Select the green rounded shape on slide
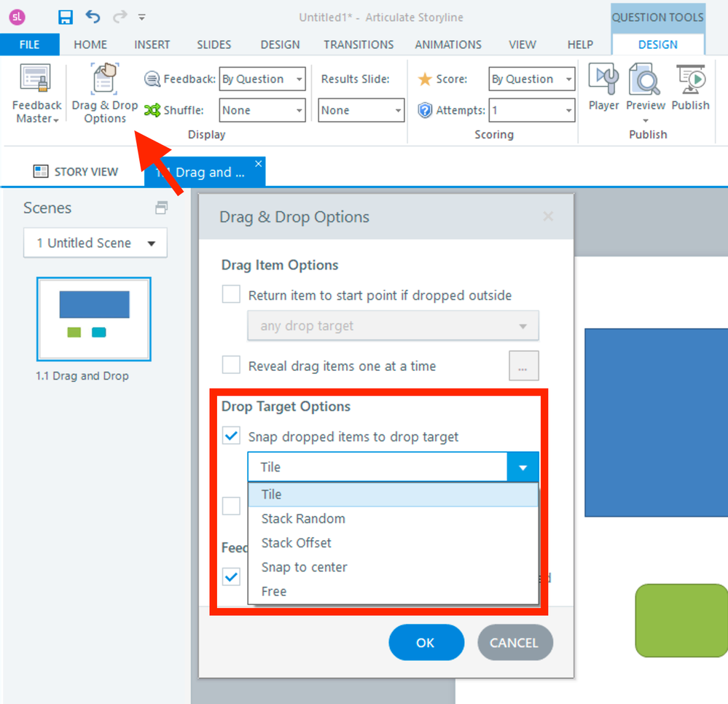Viewport: 728px width, 704px height. [681, 620]
